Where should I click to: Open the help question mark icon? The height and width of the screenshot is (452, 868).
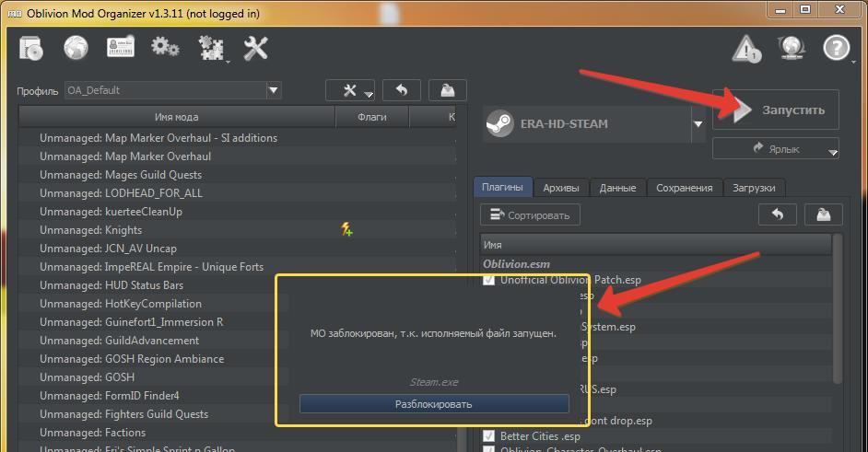(837, 49)
